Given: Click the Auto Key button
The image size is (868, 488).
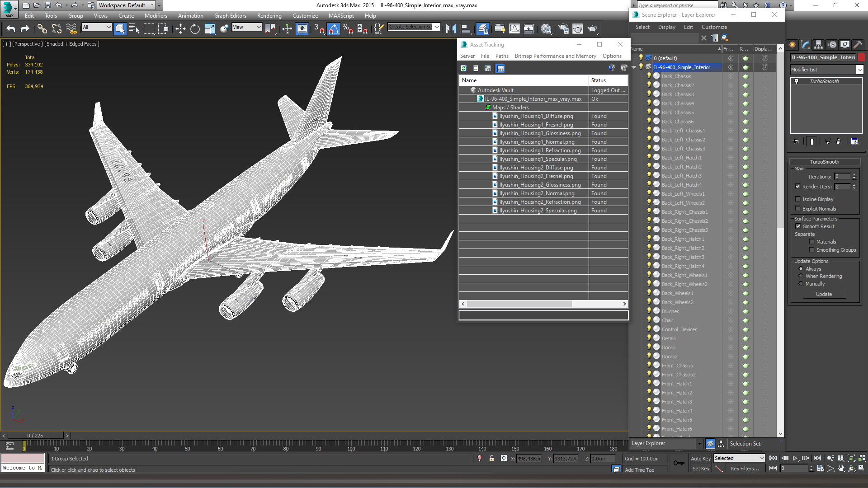Looking at the screenshot, I should coord(701,459).
